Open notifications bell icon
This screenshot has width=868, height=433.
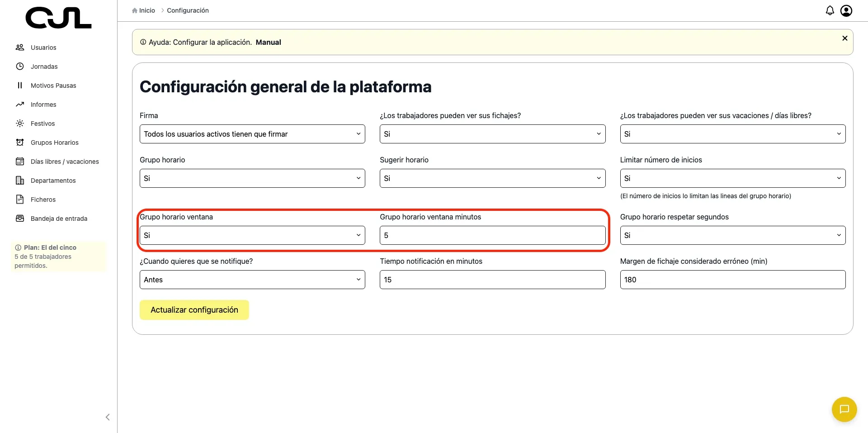(x=830, y=10)
